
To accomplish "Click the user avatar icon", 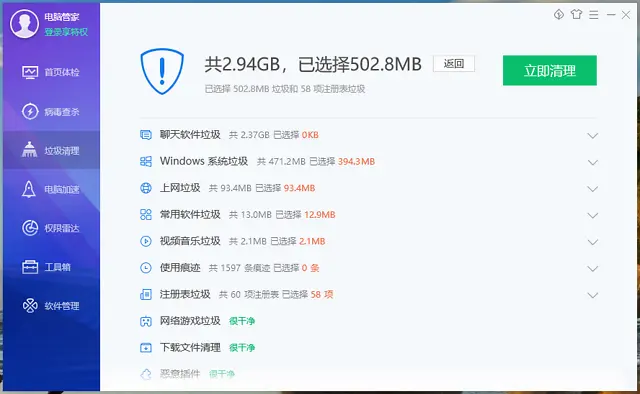I will point(24,24).
